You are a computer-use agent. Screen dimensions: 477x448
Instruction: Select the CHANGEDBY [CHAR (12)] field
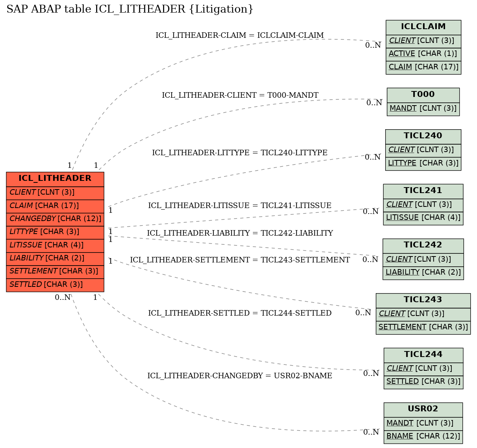point(55,219)
